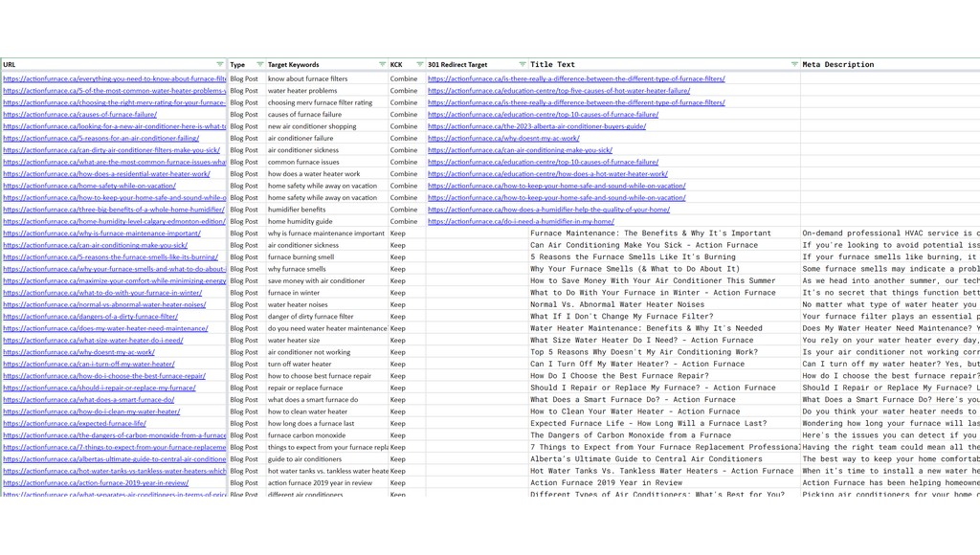Open redirect target do-i-need-a-humidifier-in-my-home
980x555 pixels.
521,221
